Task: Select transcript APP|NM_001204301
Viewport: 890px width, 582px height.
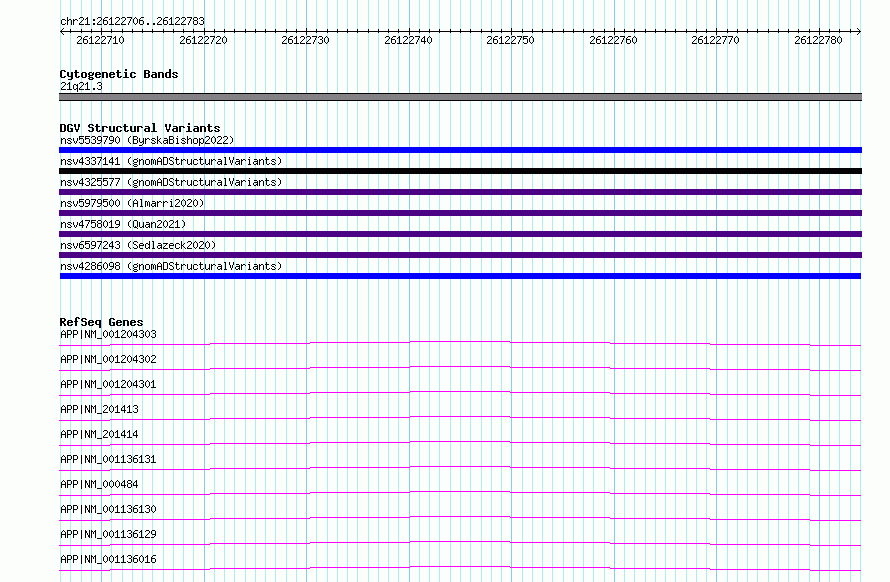Action: pos(108,384)
